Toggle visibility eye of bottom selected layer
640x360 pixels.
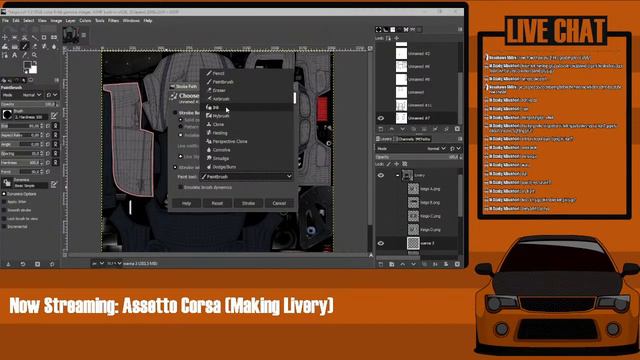coord(381,243)
